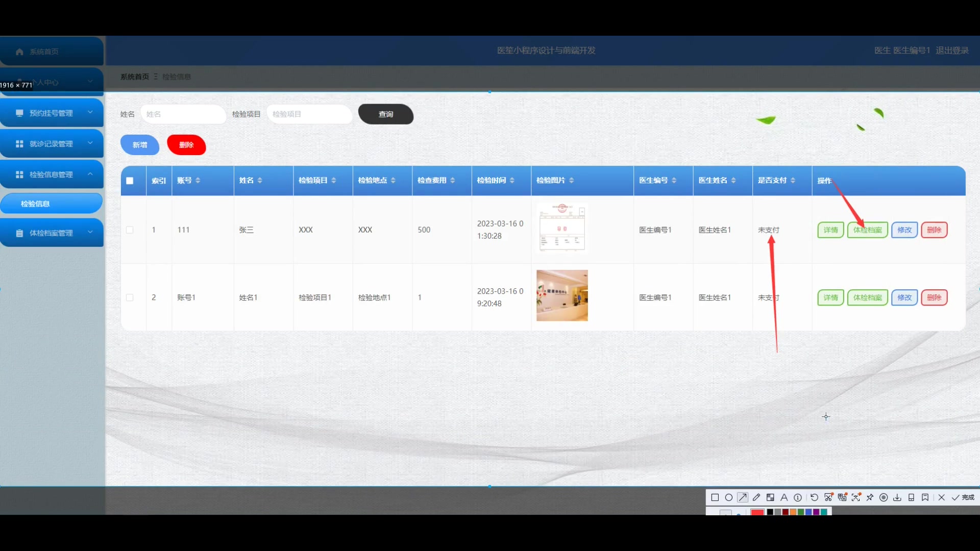Sort table by 检验时间 column
Viewport: 980px width, 551px height.
point(512,181)
